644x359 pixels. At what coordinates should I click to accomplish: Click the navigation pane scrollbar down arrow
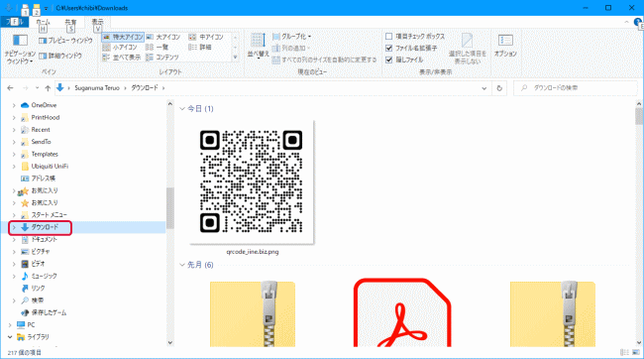click(x=170, y=342)
